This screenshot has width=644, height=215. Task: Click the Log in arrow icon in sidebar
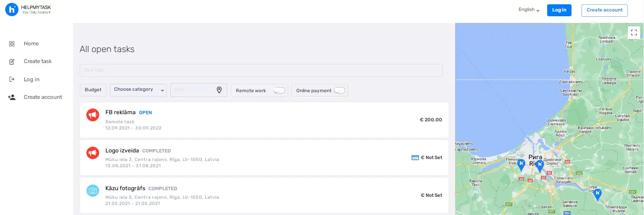pyautogui.click(x=12, y=79)
